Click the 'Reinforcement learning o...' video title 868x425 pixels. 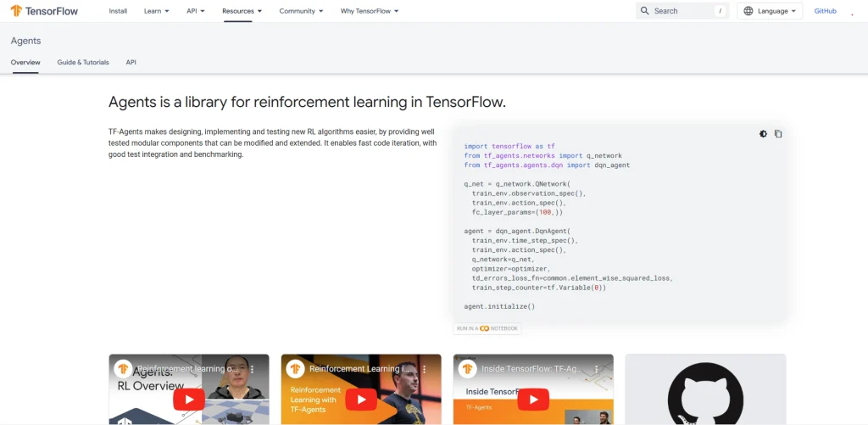coord(188,368)
